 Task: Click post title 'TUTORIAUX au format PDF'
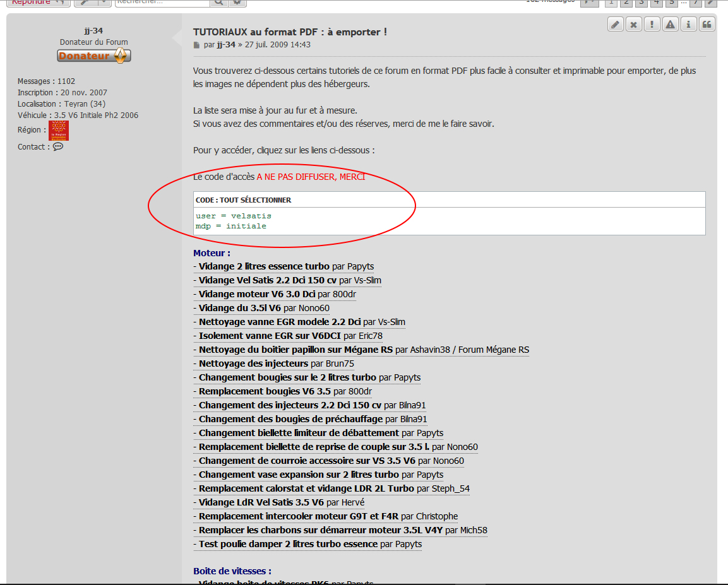click(x=290, y=32)
